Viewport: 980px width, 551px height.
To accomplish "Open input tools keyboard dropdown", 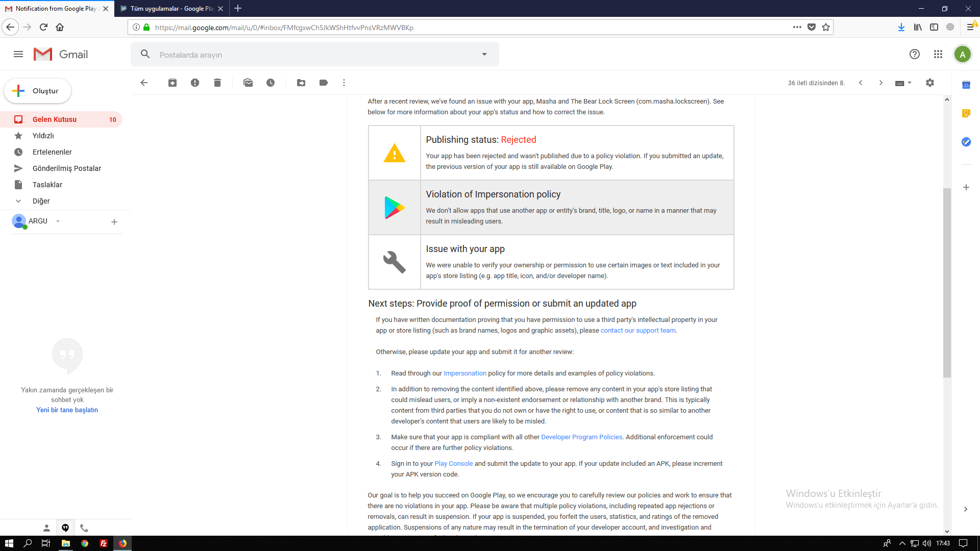I will tap(903, 83).
